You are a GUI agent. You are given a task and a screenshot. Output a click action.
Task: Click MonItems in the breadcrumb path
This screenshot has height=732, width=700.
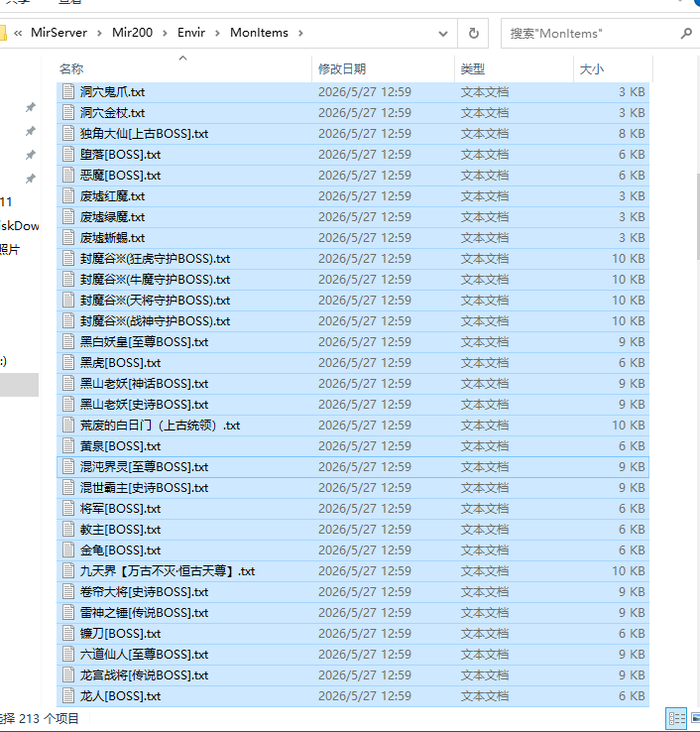pyautogui.click(x=259, y=33)
